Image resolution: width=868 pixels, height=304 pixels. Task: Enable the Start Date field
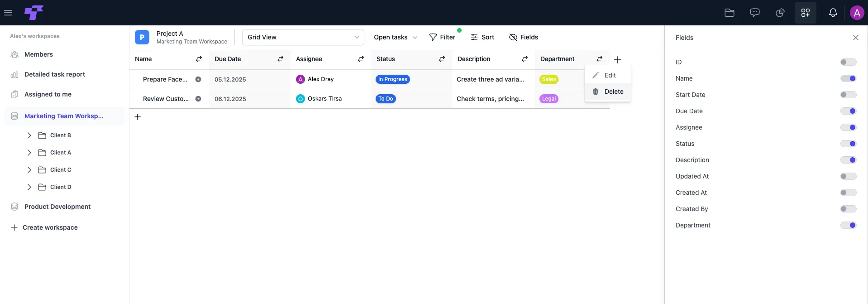848,95
